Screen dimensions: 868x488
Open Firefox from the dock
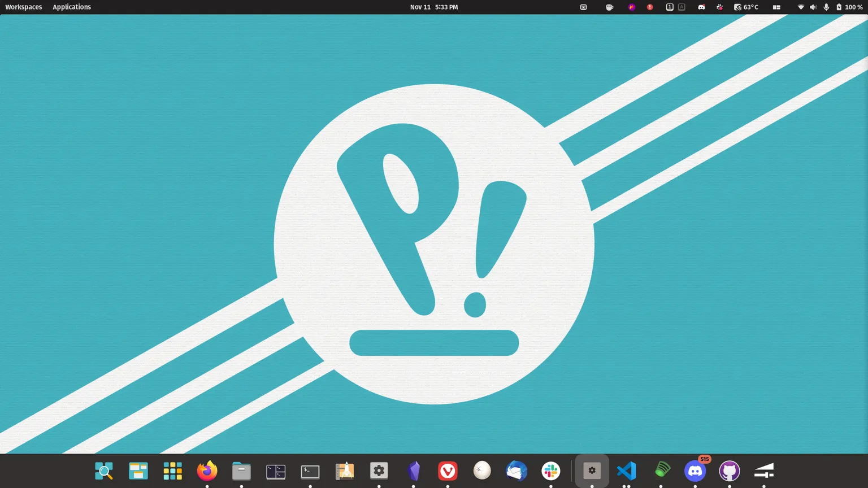207,470
